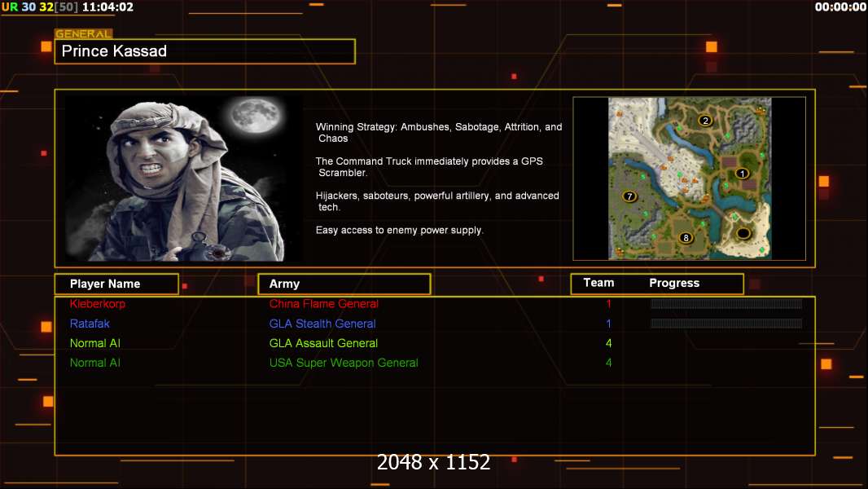The image size is (868, 489).
Task: Click Kleberkorp's loading progress bar
Action: [726, 304]
